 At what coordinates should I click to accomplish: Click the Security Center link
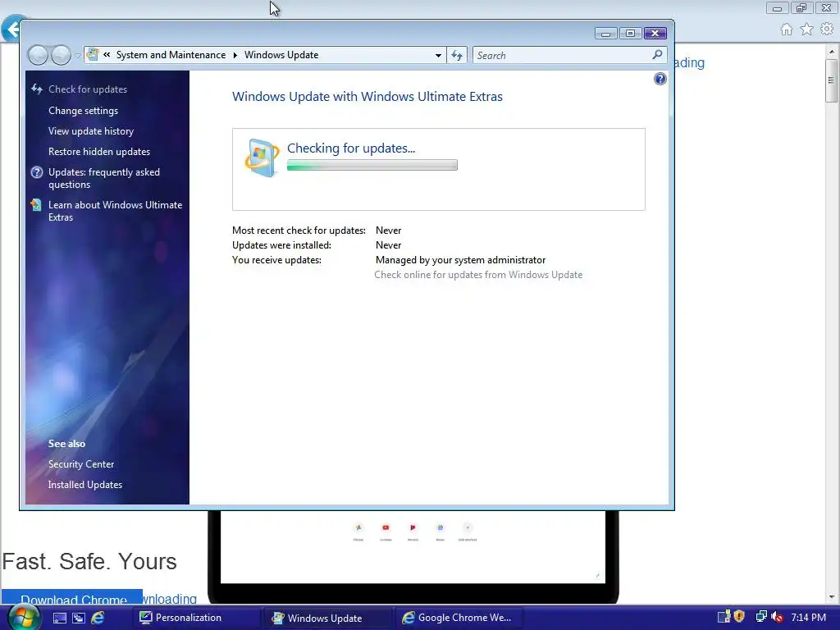[x=81, y=464]
